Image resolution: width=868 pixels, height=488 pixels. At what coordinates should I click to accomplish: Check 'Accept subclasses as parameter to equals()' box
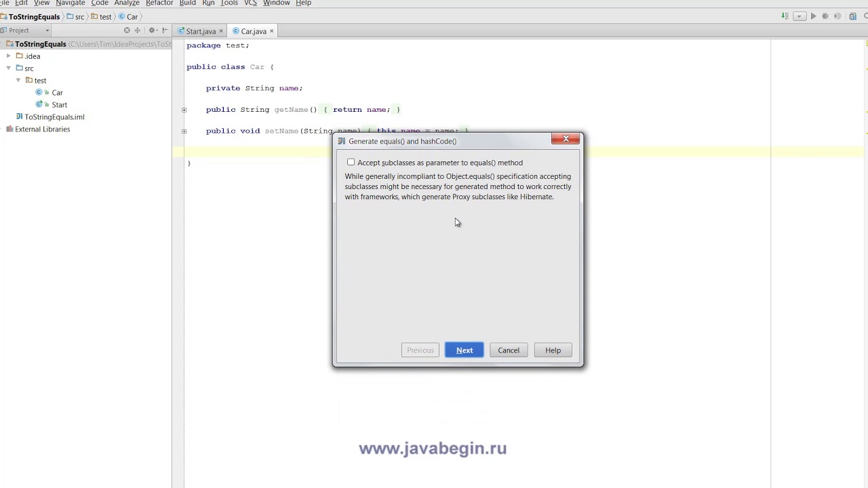coord(351,163)
